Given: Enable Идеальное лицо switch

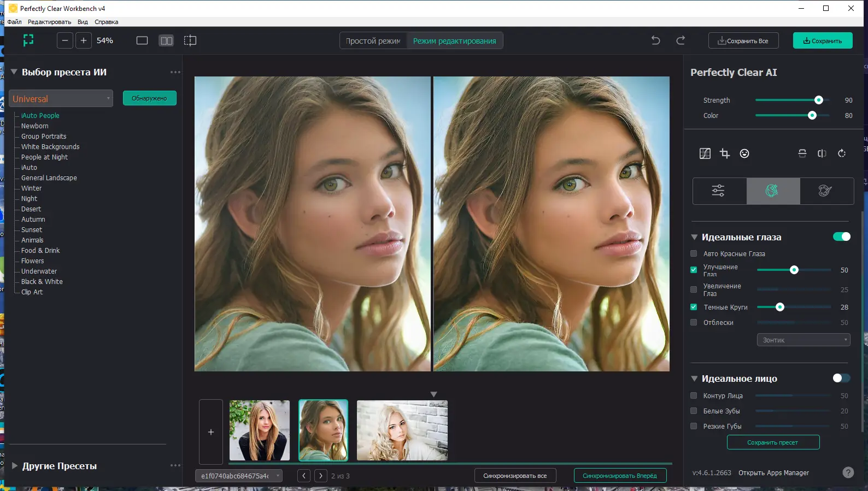Looking at the screenshot, I should tap(841, 378).
